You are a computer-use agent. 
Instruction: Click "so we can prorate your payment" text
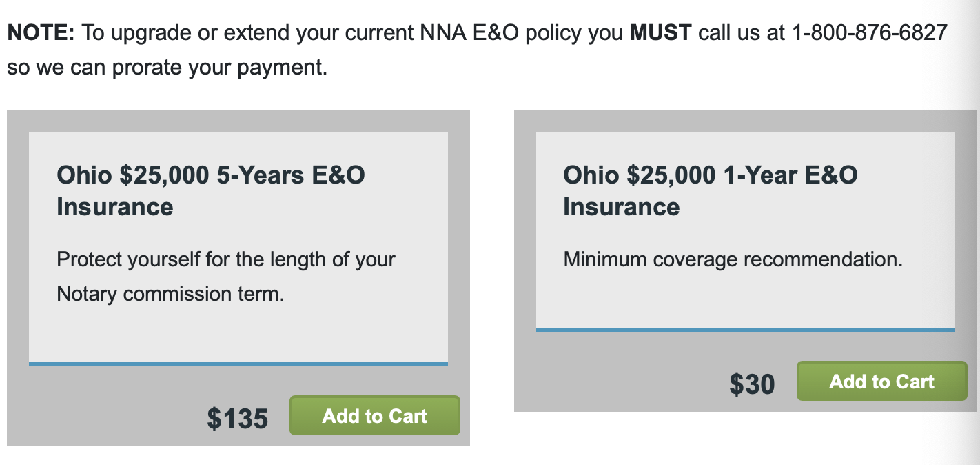166,68
